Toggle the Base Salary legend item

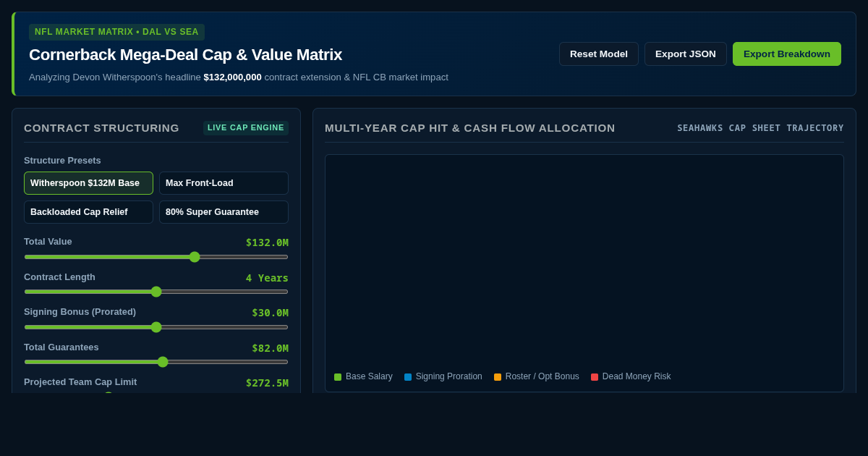363,376
